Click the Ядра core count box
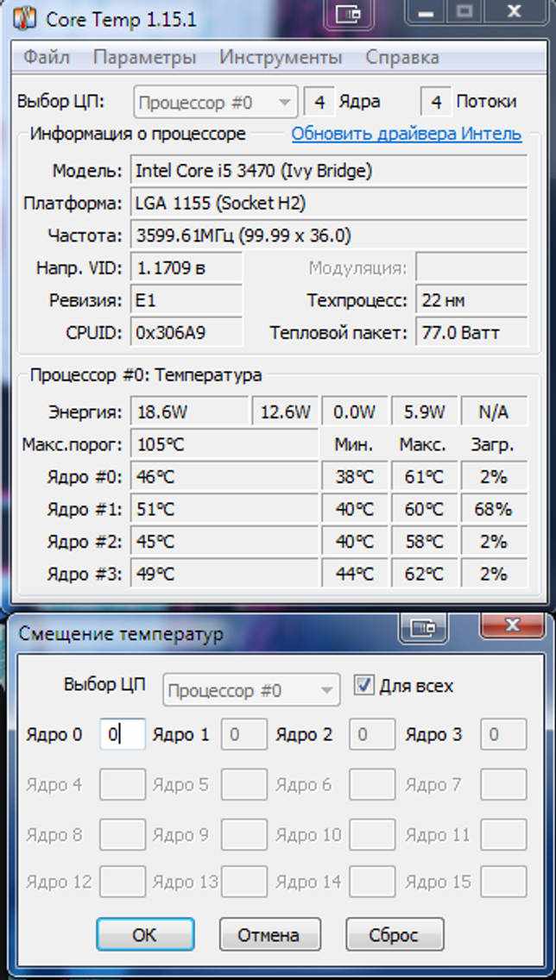This screenshot has width=556, height=980. pyautogui.click(x=319, y=101)
